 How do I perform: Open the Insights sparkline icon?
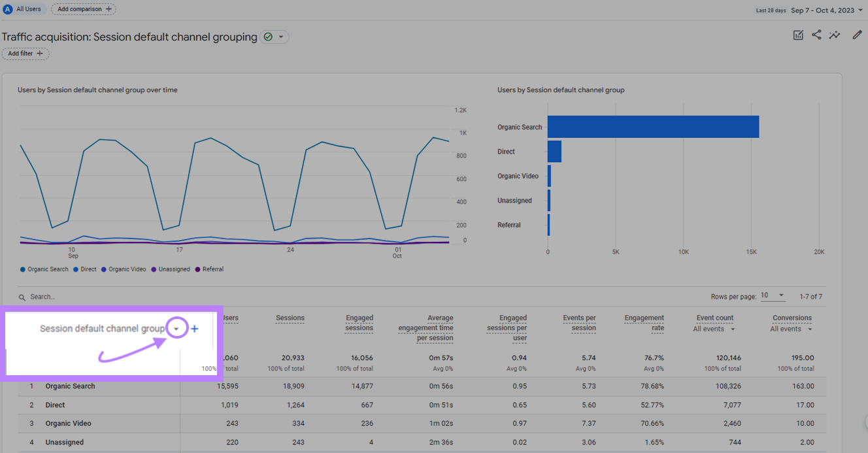point(835,35)
